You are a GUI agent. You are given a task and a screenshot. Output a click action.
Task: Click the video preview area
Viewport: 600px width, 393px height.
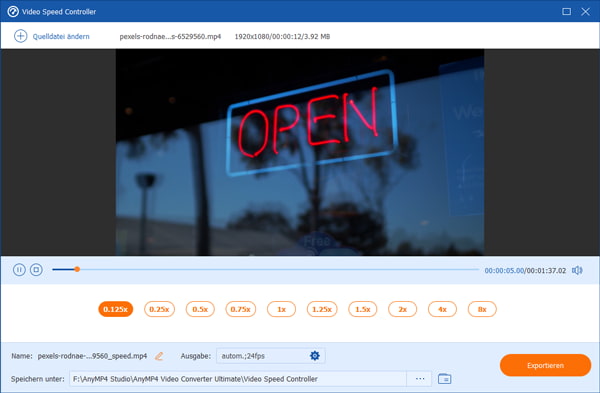tap(300, 152)
